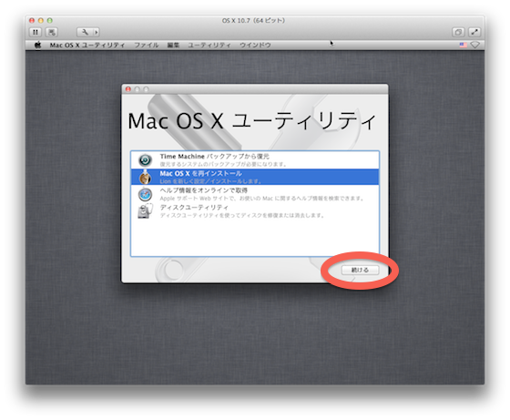
Task: Open the VM settings wrench icon
Action: pos(85,32)
